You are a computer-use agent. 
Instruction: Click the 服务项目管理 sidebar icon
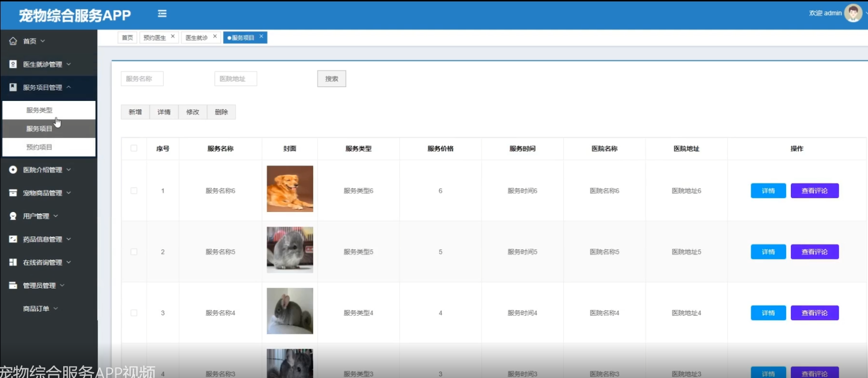tap(13, 87)
